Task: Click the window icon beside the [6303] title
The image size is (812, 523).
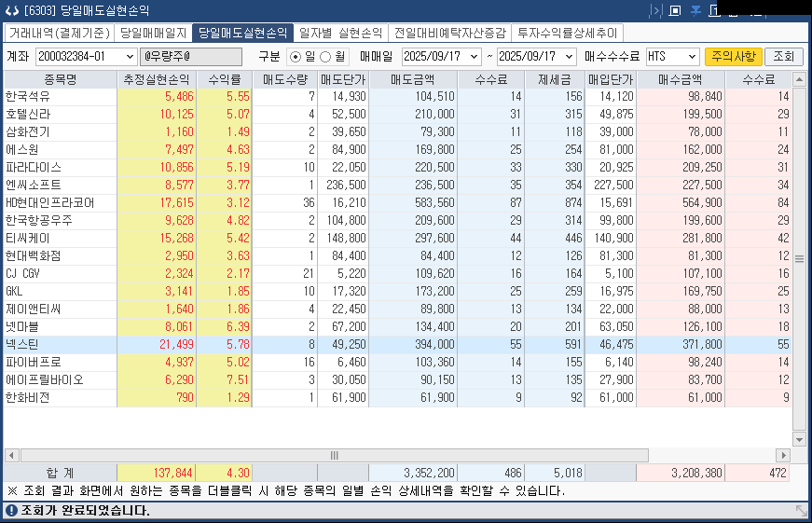Action: pyautogui.click(x=11, y=10)
